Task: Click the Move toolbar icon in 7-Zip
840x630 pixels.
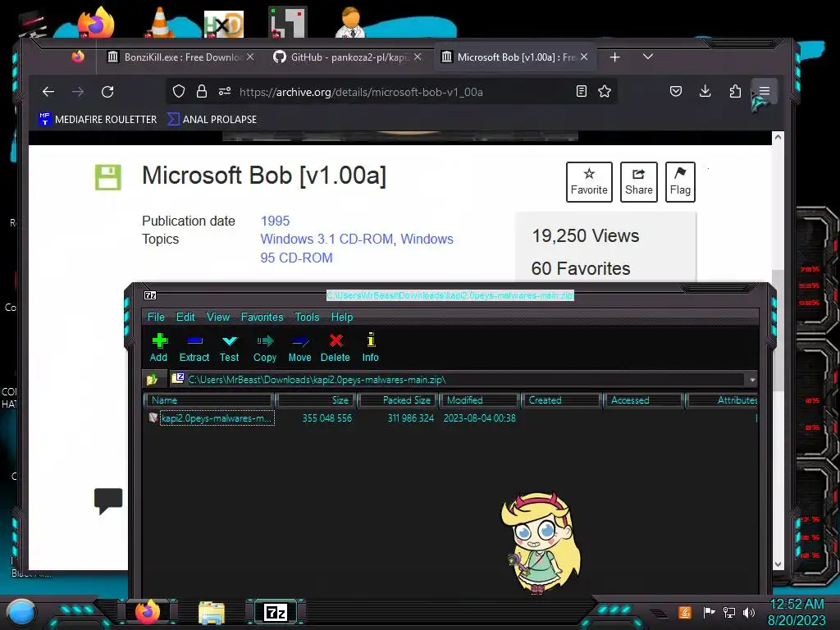Action: 299,347
